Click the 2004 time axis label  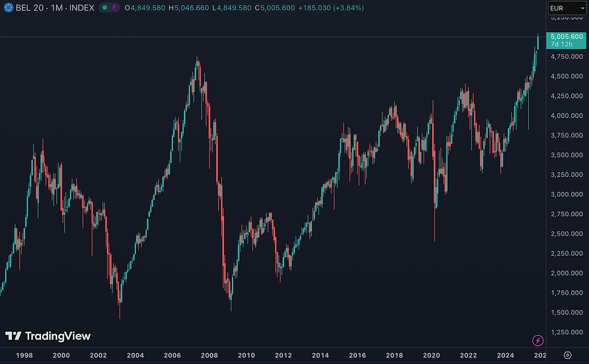pyautogui.click(x=135, y=356)
